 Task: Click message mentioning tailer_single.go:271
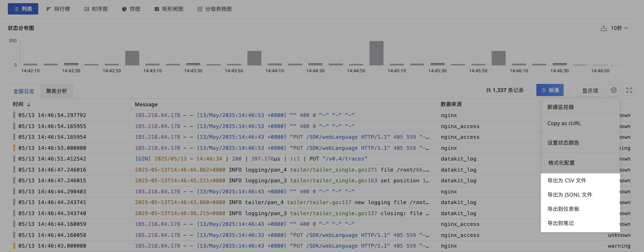pyautogui.click(x=282, y=170)
